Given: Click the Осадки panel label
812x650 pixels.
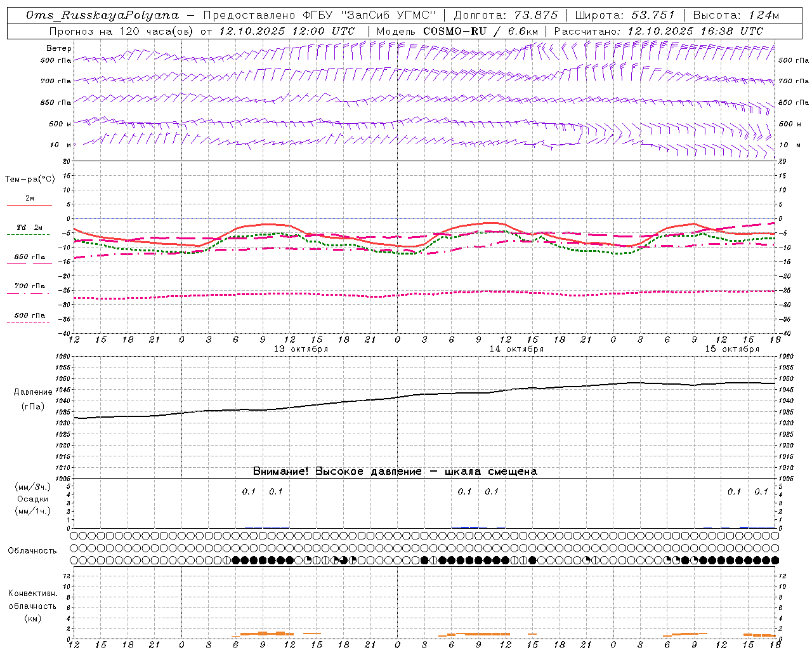Looking at the screenshot, I should tap(33, 499).
